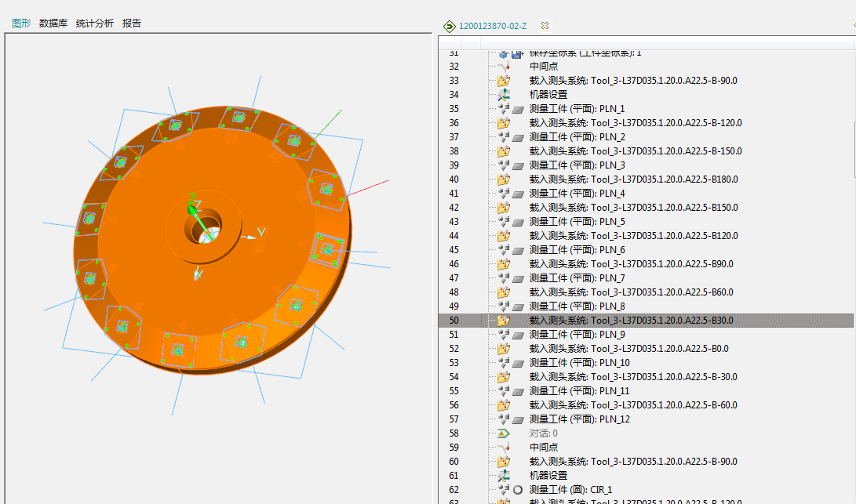Image resolution: width=856 pixels, height=504 pixels.
Task: Open the 统计分析 tab
Action: tap(94, 23)
